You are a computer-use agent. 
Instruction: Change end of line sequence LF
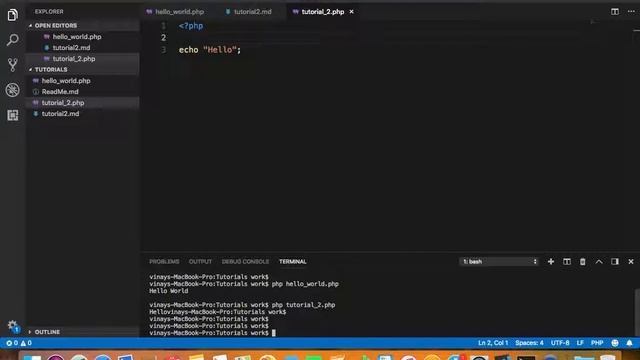click(580, 343)
